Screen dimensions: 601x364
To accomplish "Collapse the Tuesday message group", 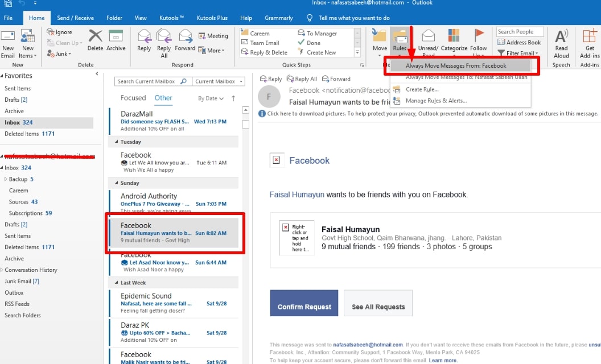I will (x=117, y=142).
